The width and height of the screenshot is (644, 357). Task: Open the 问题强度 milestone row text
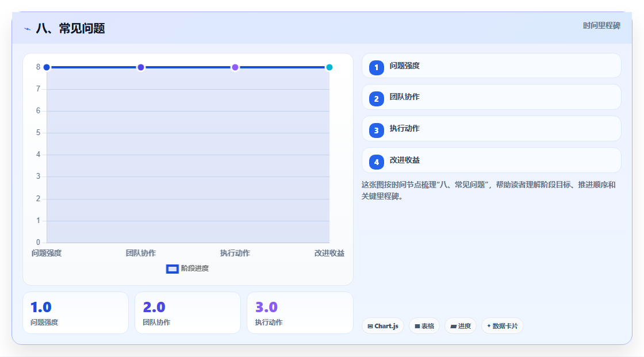point(405,66)
